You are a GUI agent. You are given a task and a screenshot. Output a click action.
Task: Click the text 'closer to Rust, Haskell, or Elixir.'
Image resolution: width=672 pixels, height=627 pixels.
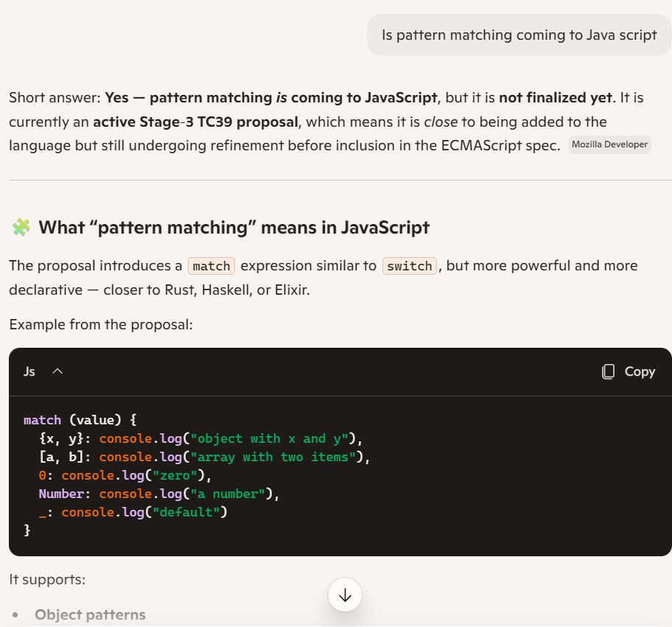(206, 290)
